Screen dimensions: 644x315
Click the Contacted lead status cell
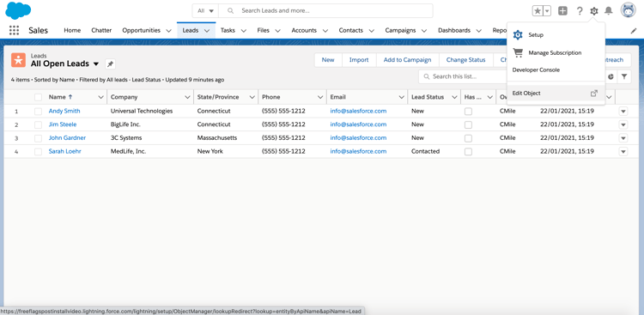click(x=426, y=151)
